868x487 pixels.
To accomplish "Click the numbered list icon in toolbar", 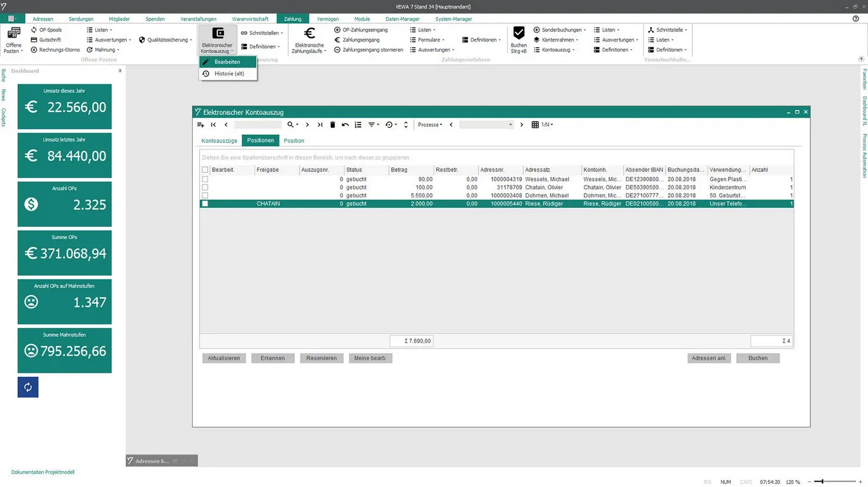I will [358, 125].
